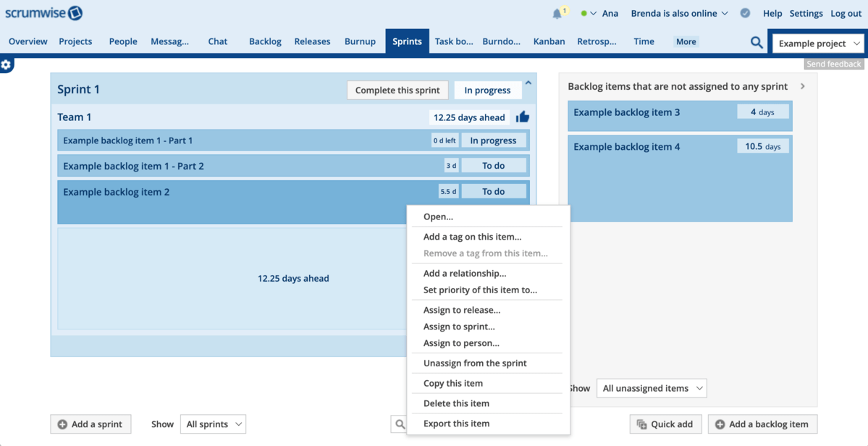This screenshot has width=868, height=446.
Task: Switch to the Backlog tab
Action: 265,41
